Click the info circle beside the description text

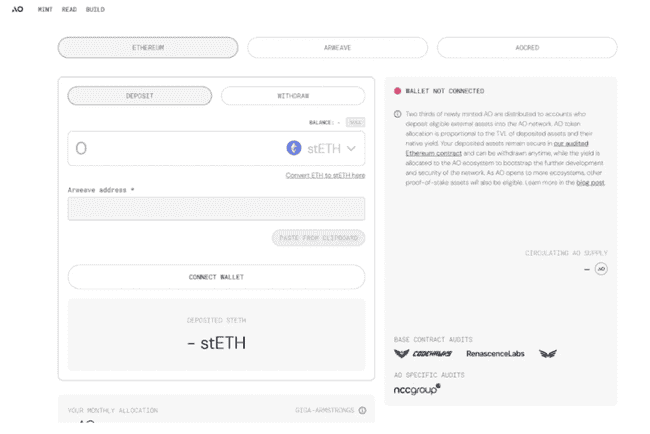[x=398, y=114]
